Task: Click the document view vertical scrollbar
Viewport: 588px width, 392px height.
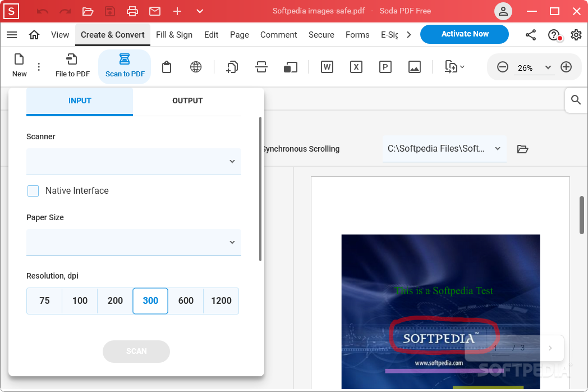Action: [x=582, y=215]
